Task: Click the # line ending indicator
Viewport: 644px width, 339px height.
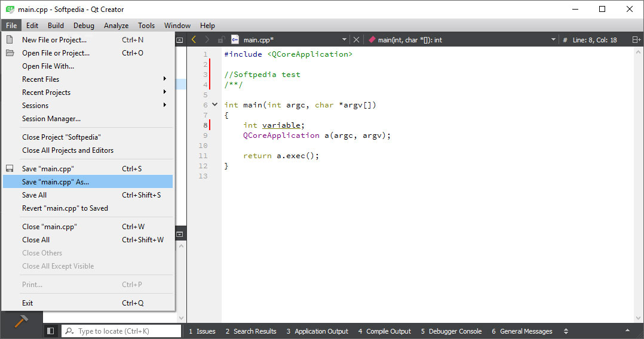Action: (565, 40)
